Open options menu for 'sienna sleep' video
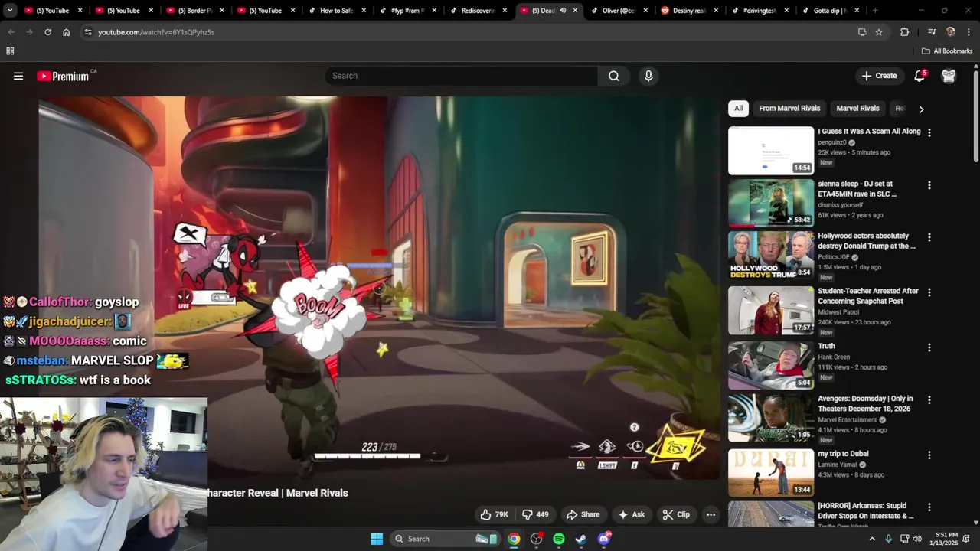980x551 pixels. click(929, 185)
